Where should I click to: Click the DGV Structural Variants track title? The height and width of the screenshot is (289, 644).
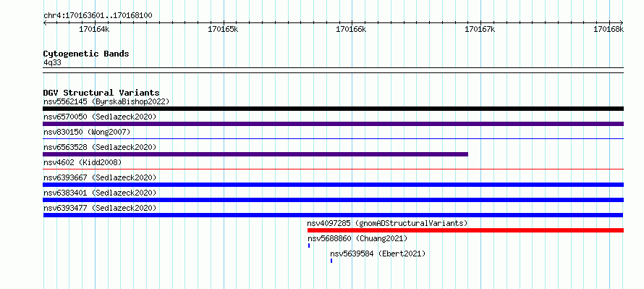(x=101, y=93)
